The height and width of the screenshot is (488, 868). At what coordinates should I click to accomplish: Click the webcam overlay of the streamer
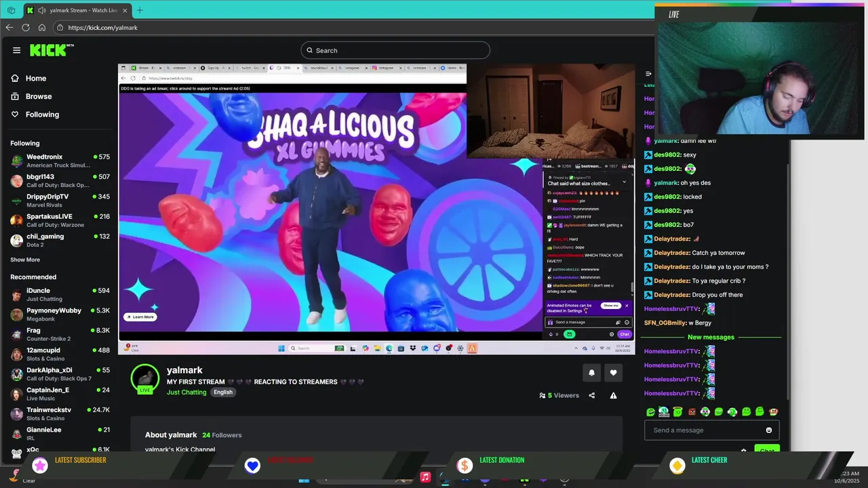(759, 72)
